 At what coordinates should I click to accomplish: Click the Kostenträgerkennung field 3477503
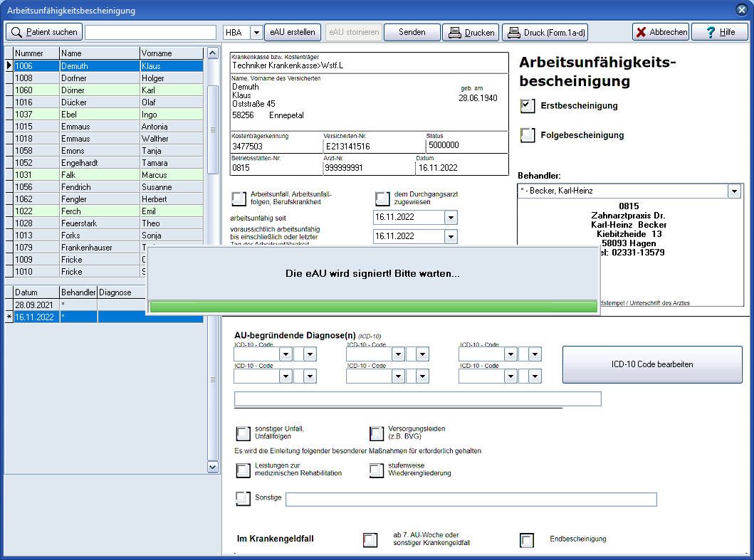click(x=247, y=146)
